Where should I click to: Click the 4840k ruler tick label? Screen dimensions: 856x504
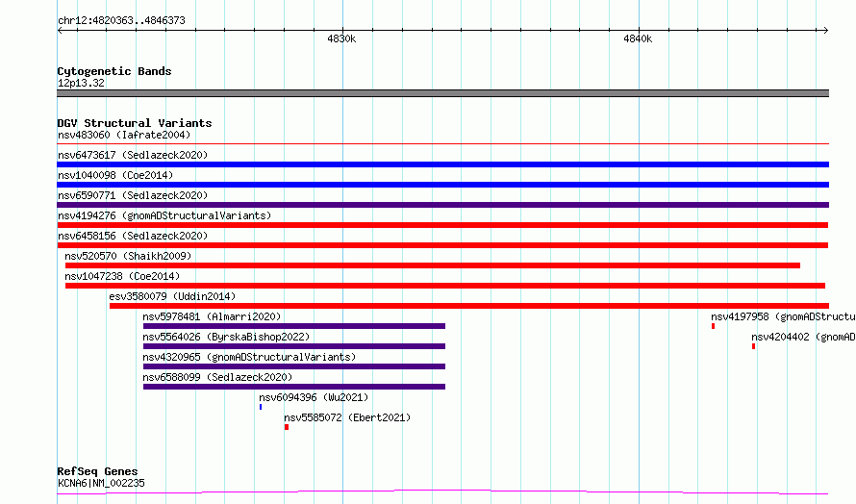point(638,38)
